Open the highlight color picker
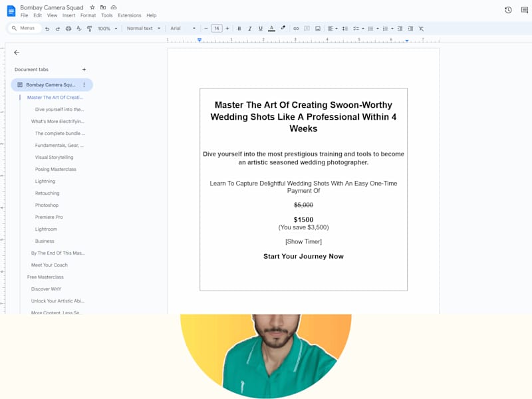The height and width of the screenshot is (399, 532). coord(283,29)
